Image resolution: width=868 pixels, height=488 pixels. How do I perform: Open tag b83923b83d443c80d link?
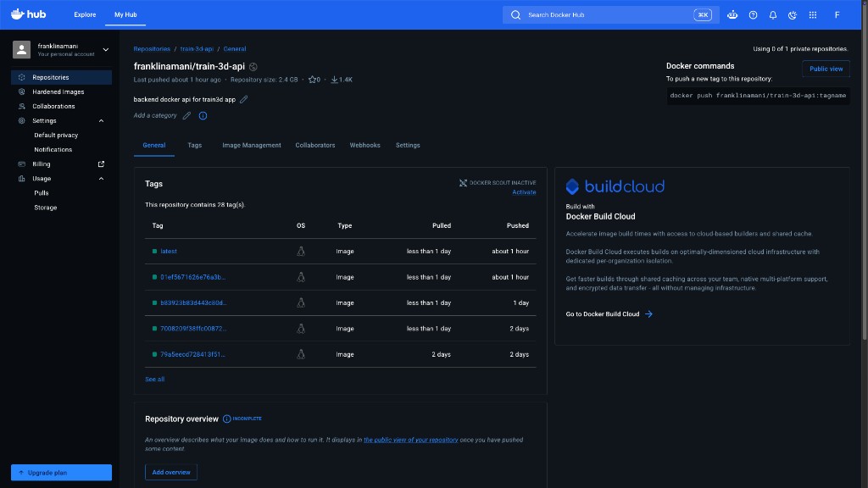[193, 302]
